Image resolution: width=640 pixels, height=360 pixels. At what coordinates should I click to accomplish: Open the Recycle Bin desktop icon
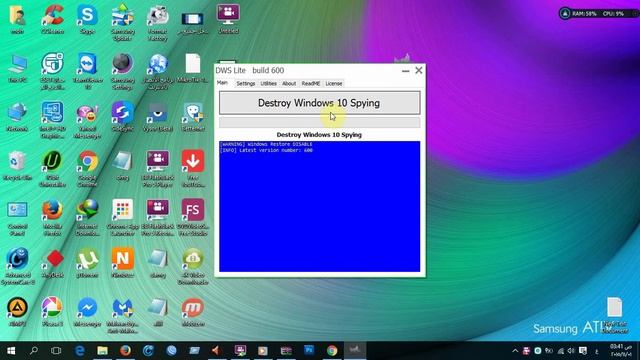coord(17,165)
